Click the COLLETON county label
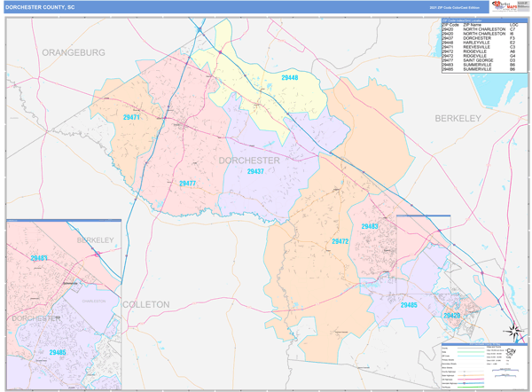The image size is (532, 392). [x=146, y=304]
